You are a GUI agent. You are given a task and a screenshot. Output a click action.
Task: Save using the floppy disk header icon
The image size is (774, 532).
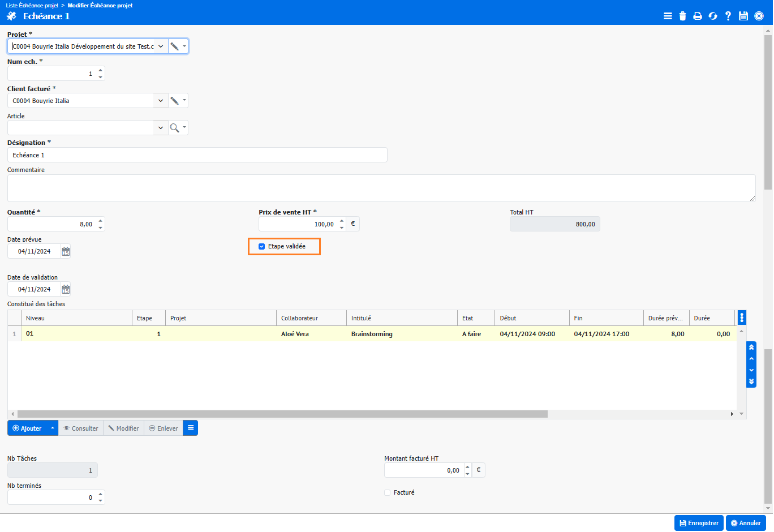(x=743, y=16)
